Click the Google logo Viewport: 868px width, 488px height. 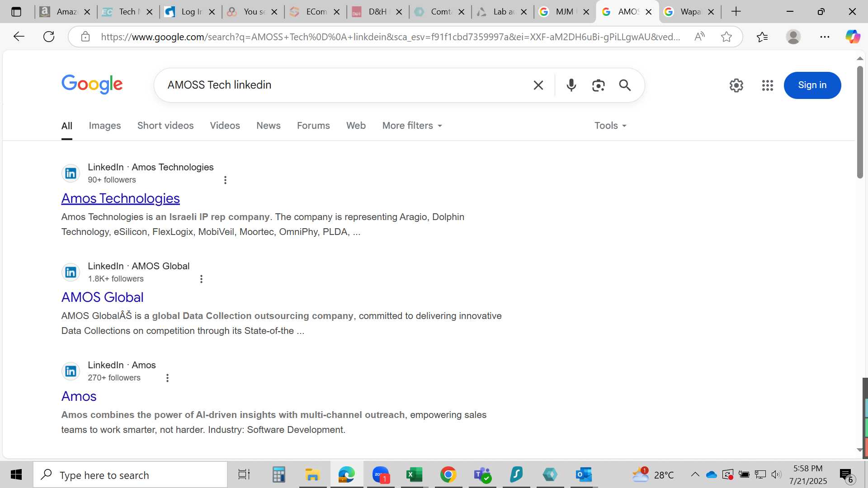coord(92,84)
